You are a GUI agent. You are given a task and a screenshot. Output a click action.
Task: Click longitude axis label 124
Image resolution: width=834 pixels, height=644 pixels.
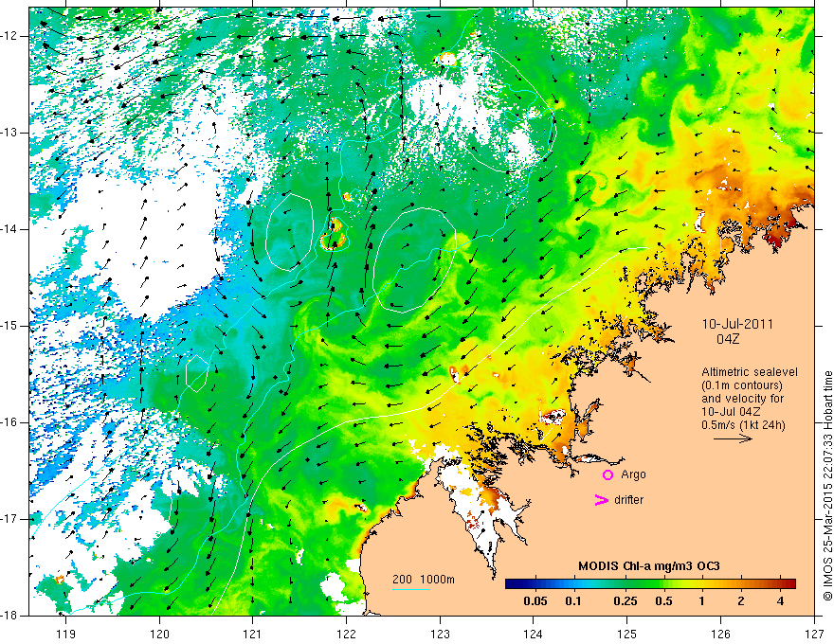(534, 634)
